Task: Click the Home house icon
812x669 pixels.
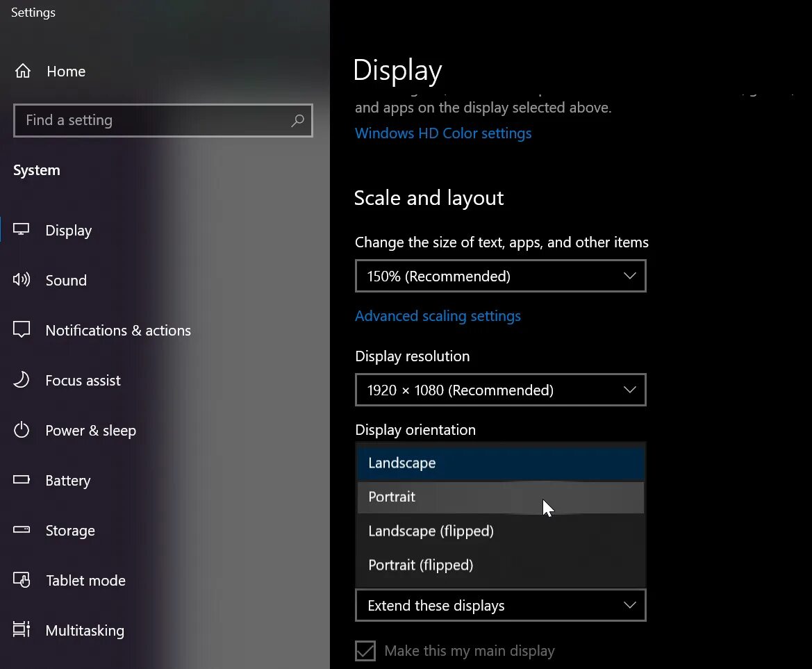Action: pos(23,71)
